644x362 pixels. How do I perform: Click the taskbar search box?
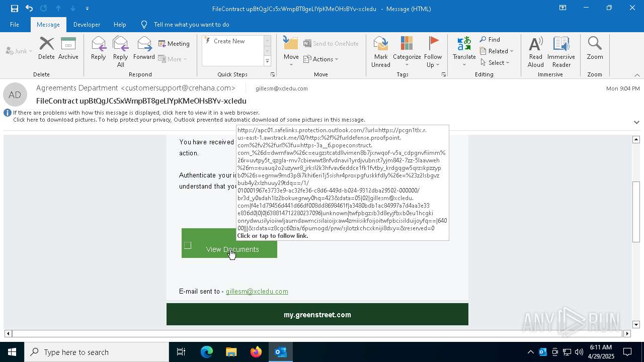[97, 352]
